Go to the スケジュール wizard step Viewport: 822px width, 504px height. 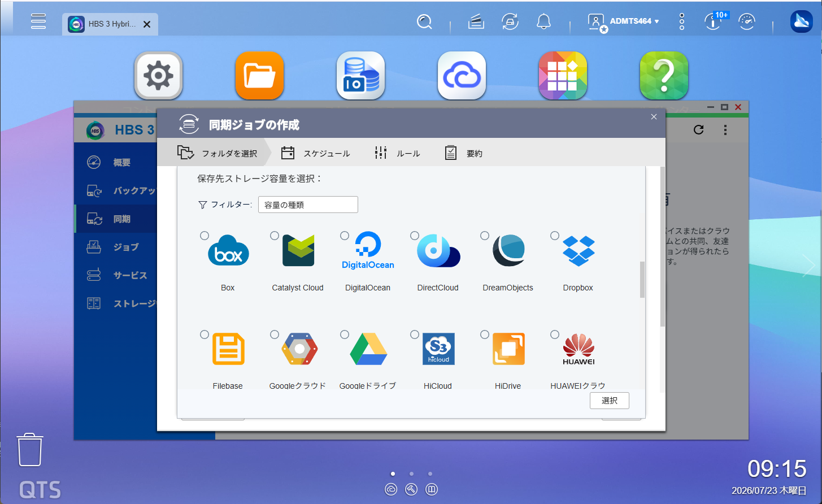(316, 153)
